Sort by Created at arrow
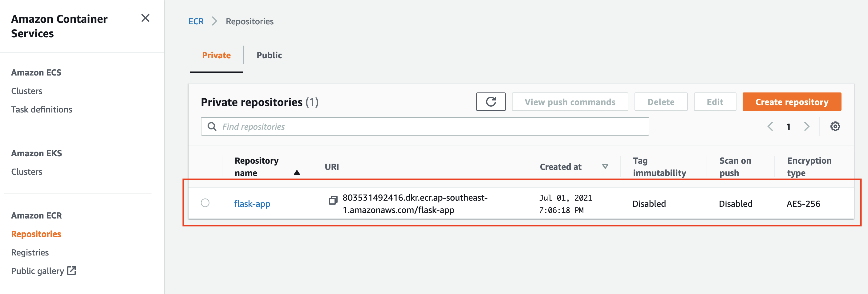868x294 pixels. [x=605, y=166]
